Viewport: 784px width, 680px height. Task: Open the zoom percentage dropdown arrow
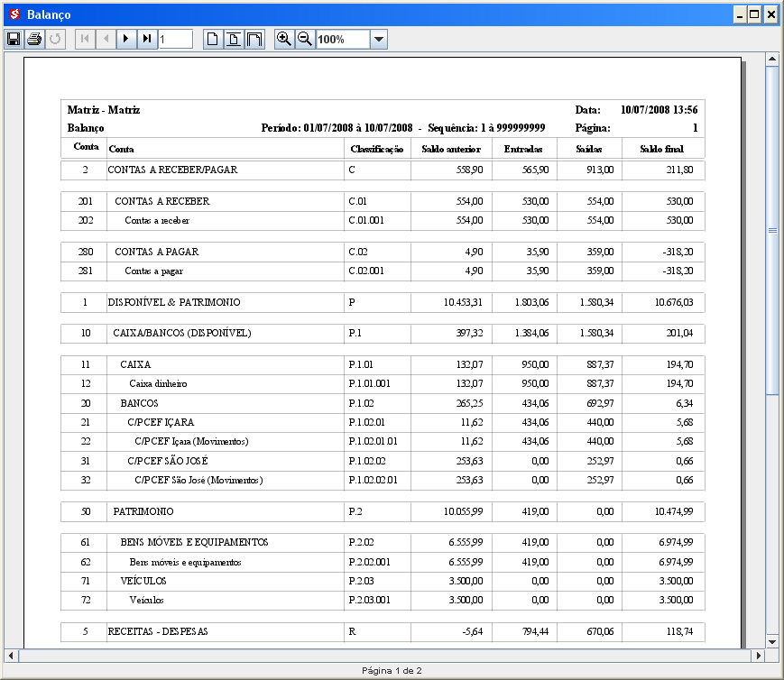379,39
